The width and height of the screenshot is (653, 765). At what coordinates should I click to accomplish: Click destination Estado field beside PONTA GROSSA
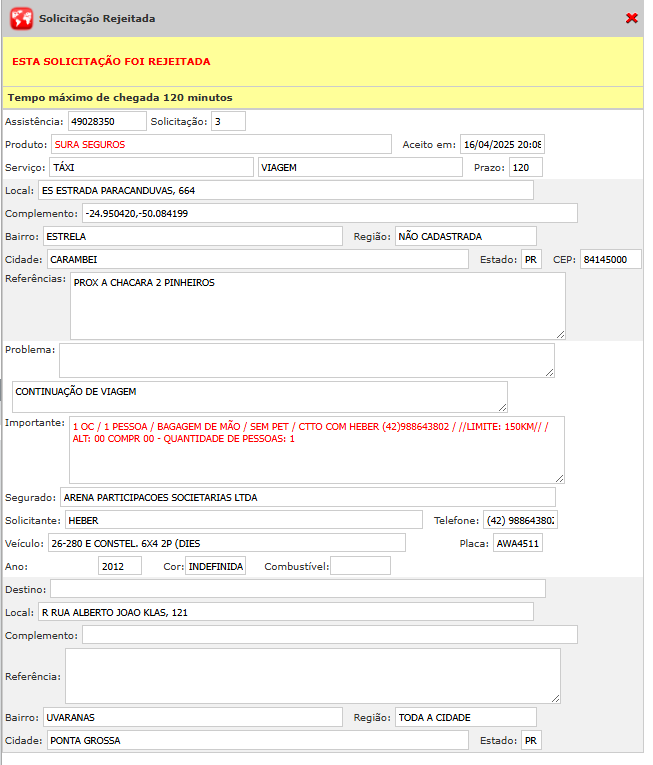531,740
